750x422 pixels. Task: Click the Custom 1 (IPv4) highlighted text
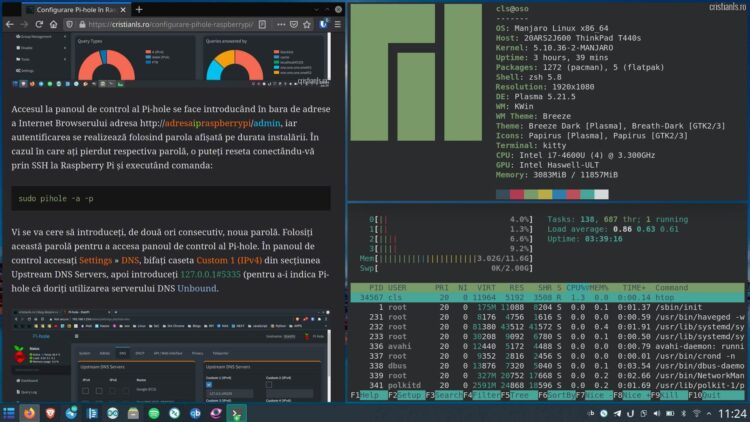tap(229, 260)
